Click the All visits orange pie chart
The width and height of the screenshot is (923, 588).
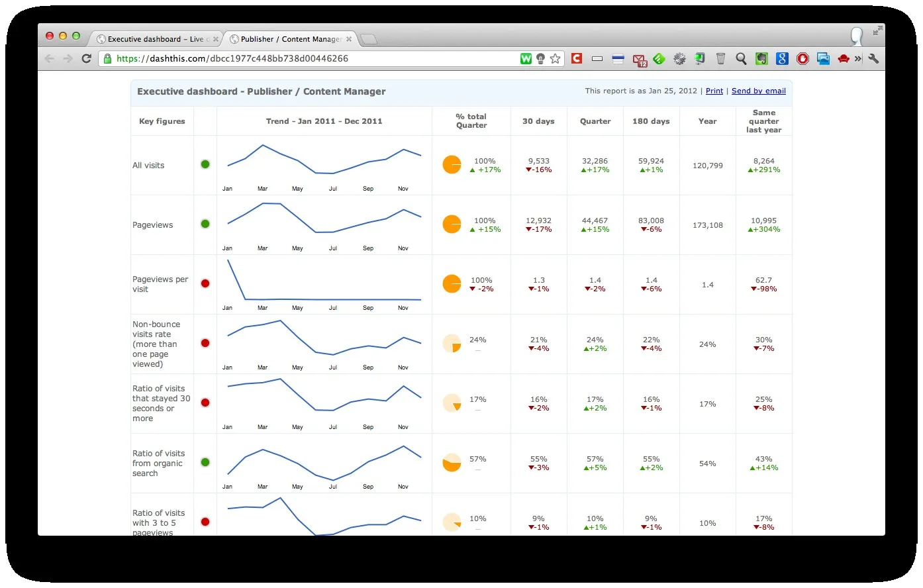[x=452, y=164]
